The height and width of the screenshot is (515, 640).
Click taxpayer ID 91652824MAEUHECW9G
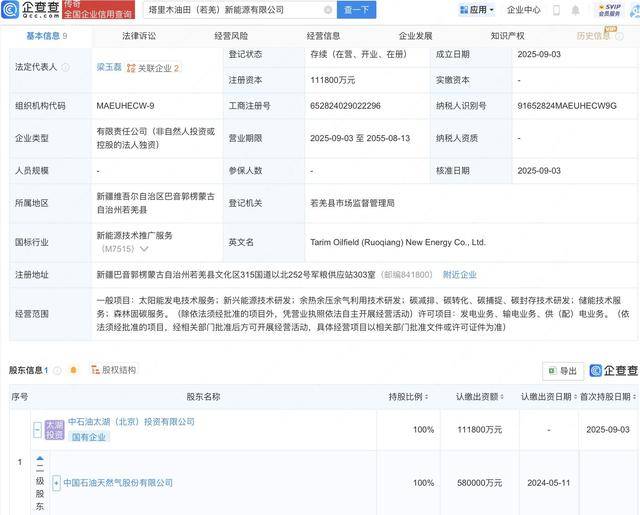(567, 106)
